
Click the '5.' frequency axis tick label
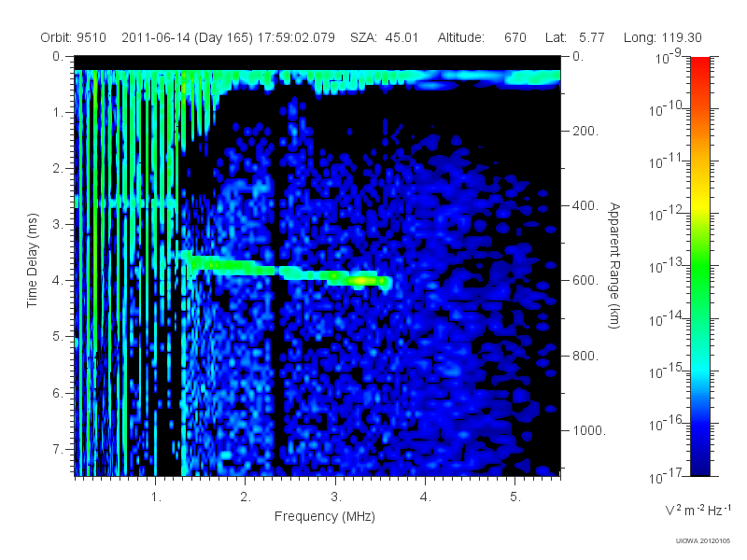coord(515,497)
